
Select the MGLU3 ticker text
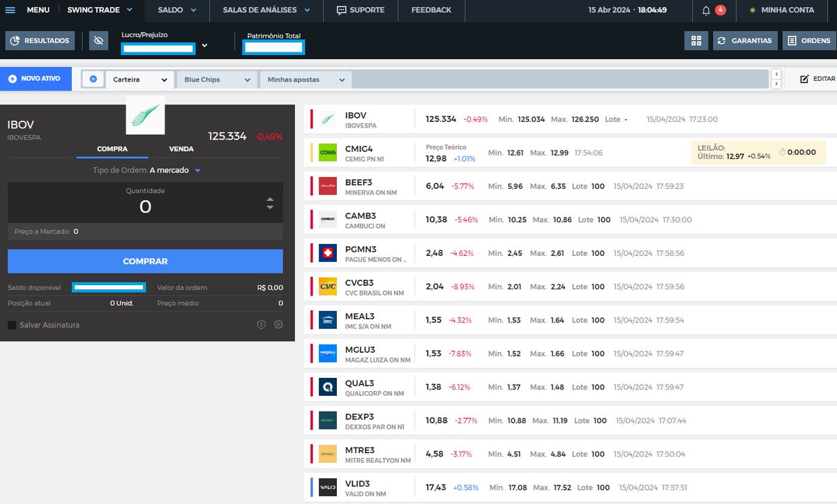point(360,349)
